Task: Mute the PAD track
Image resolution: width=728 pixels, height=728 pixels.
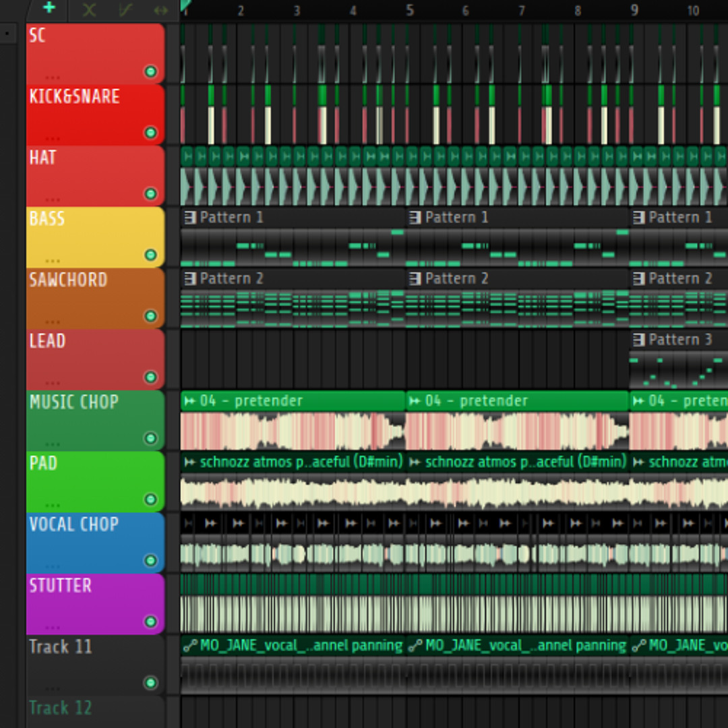Action: [x=151, y=500]
